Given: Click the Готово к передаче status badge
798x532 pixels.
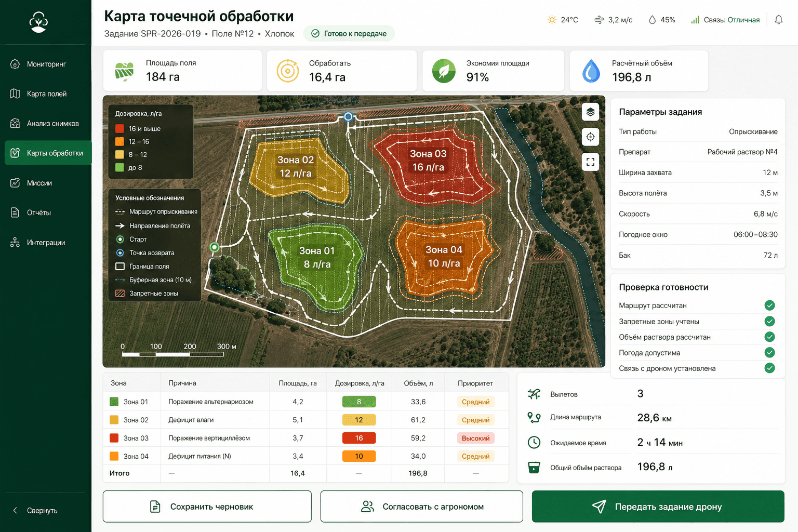Looking at the screenshot, I should (349, 33).
